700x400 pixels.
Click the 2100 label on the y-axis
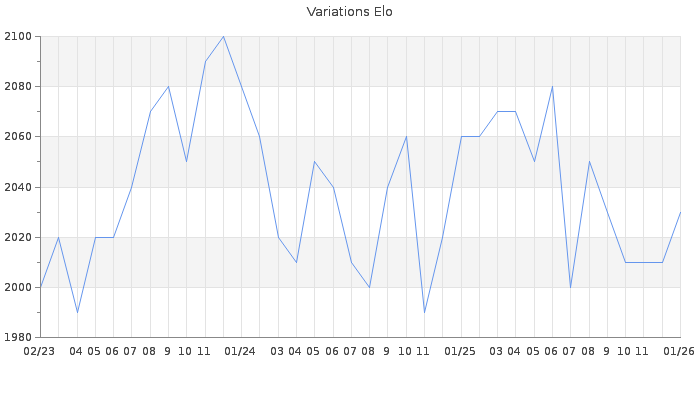[x=19, y=37]
